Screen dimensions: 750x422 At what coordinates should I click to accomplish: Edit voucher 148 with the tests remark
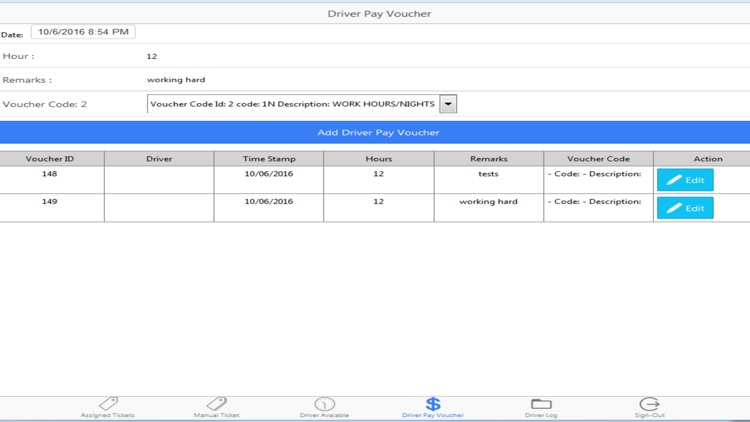coord(685,180)
